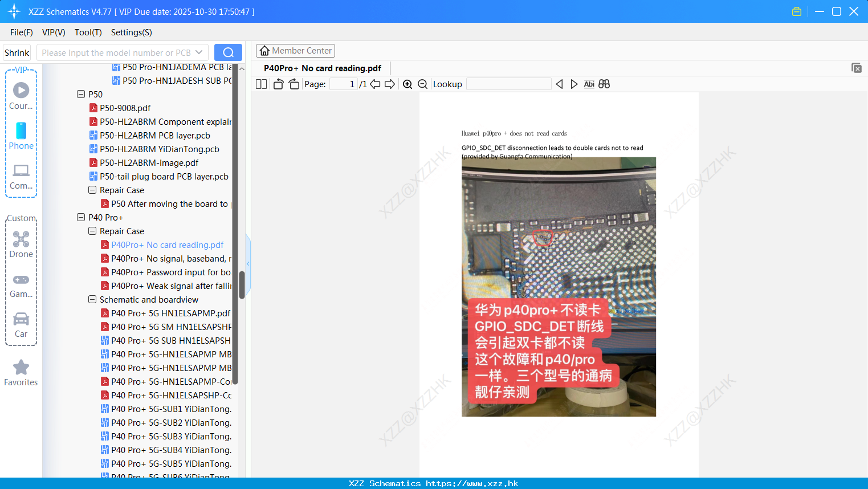Image resolution: width=868 pixels, height=489 pixels.
Task: Open P40Pro+ Weak signal after falling
Action: (166, 286)
